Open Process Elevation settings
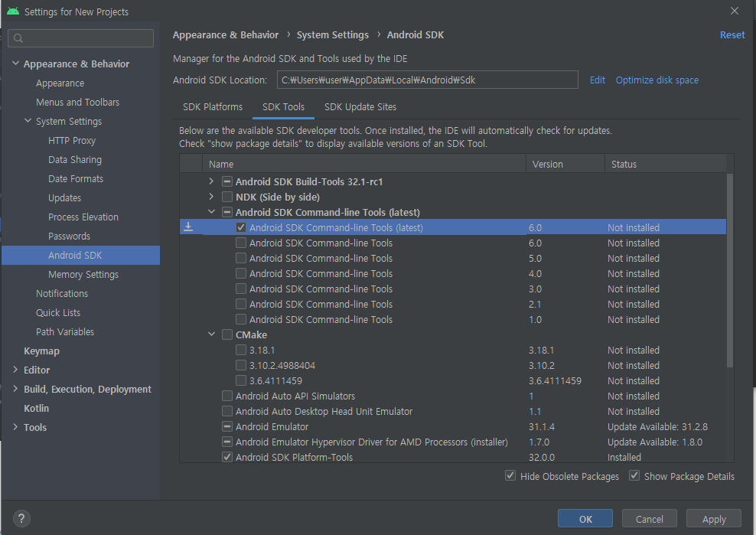This screenshot has width=756, height=535. (83, 217)
